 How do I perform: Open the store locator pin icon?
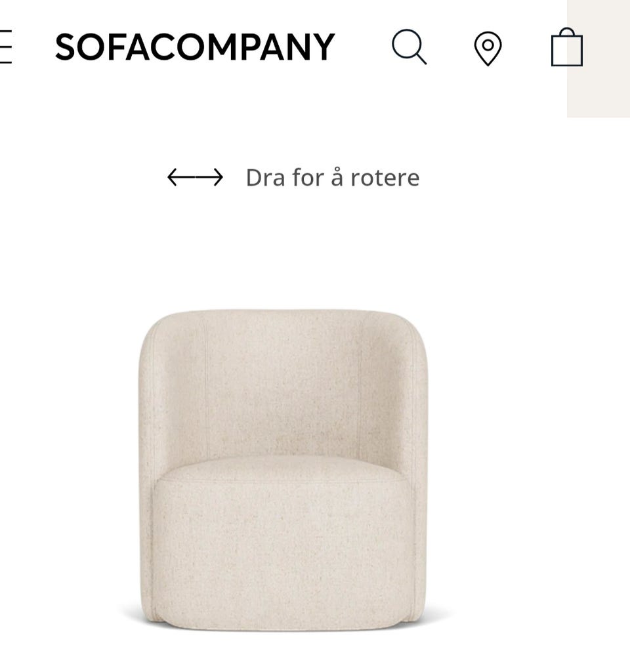(x=488, y=49)
